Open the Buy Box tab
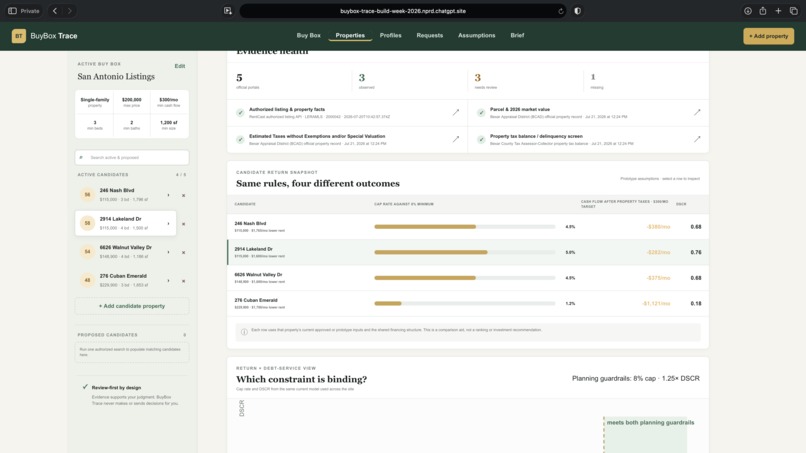Screen dimensions: 806x453 click(x=308, y=35)
